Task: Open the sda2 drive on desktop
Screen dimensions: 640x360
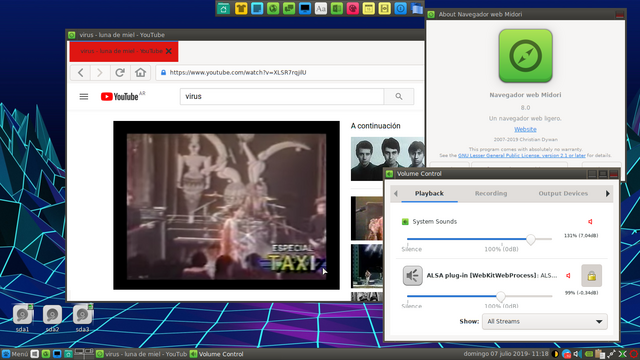Action: coord(52,318)
